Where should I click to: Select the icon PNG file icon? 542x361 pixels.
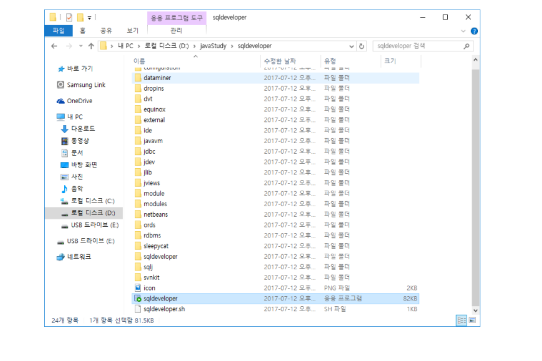tap(138, 288)
